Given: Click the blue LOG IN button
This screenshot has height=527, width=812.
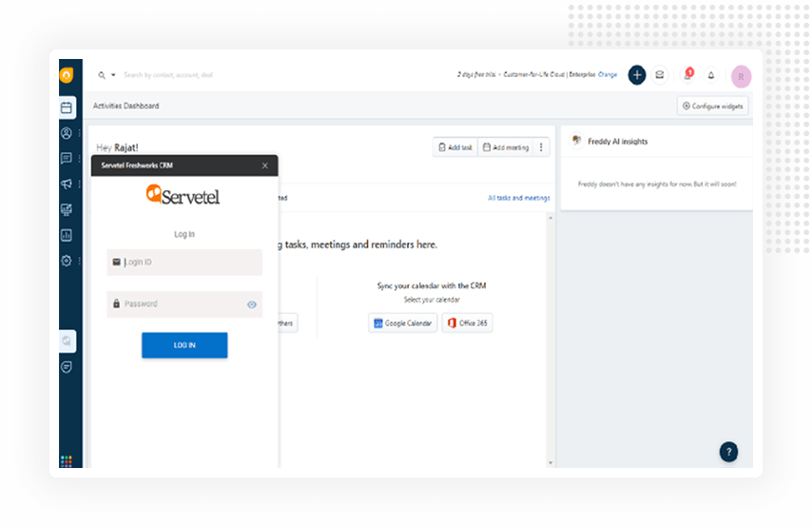Looking at the screenshot, I should (184, 345).
